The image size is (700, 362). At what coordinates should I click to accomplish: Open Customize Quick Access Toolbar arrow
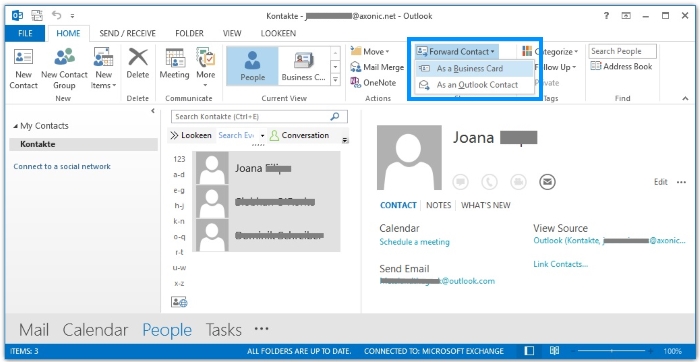point(72,16)
